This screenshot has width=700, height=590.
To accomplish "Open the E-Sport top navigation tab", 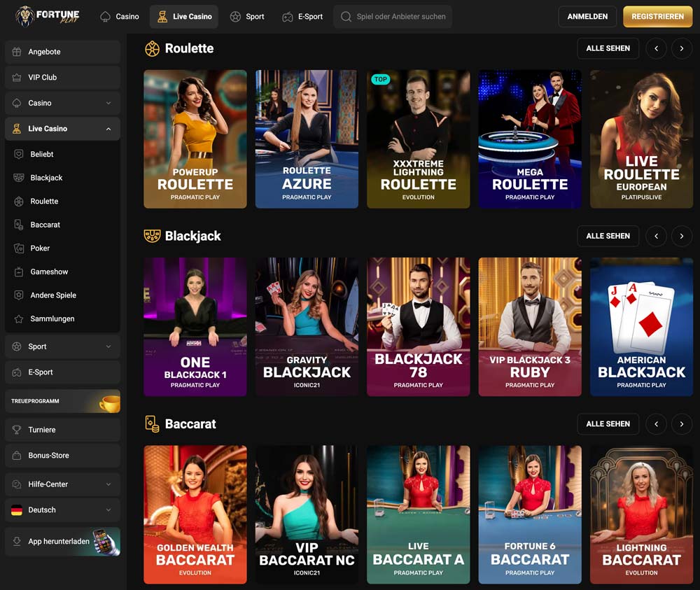I will tap(302, 17).
